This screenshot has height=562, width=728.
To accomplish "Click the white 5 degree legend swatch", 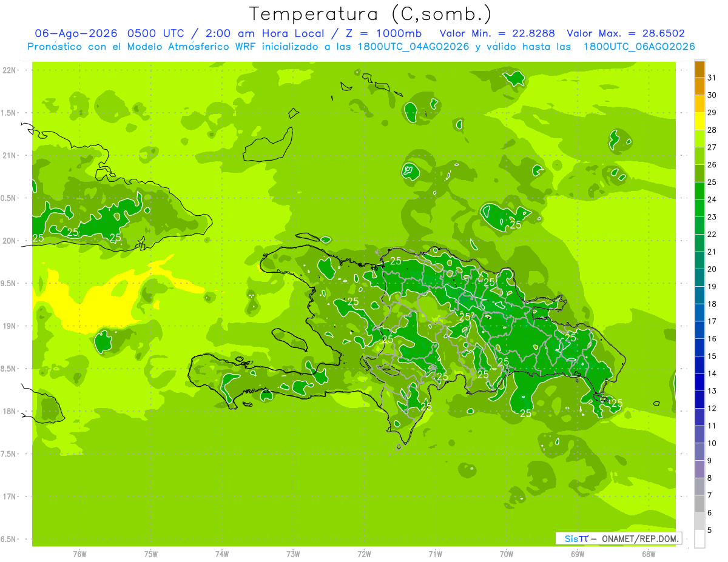I will 699,539.
